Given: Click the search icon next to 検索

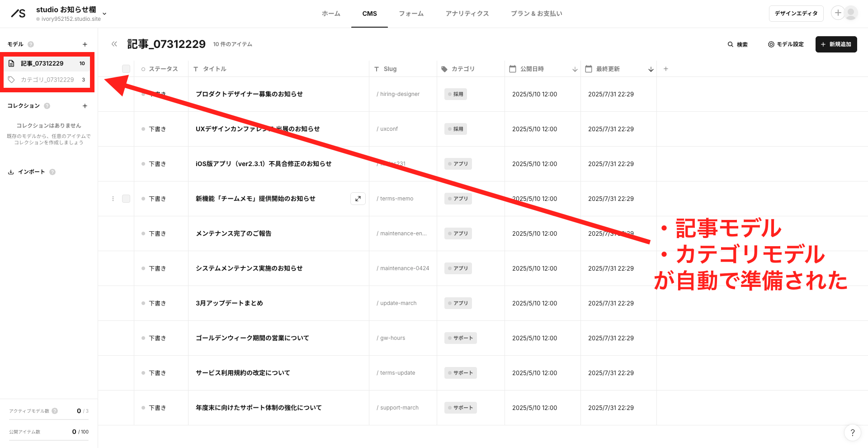Looking at the screenshot, I should [x=730, y=44].
